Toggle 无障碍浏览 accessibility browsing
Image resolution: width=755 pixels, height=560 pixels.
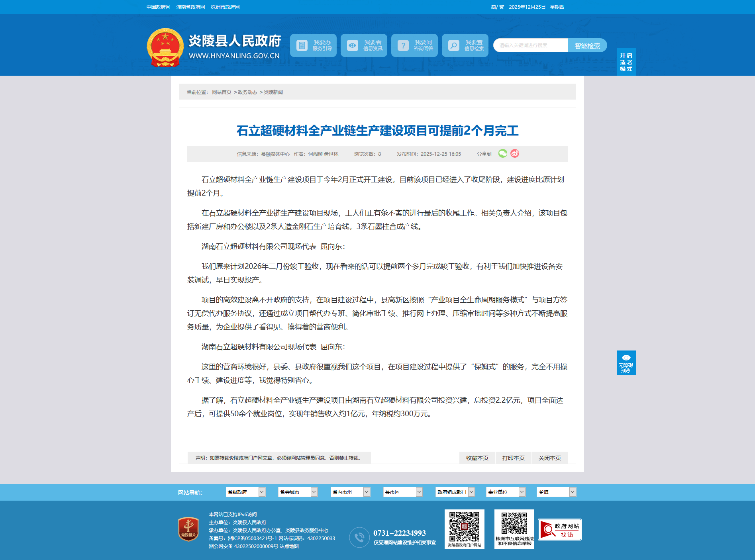pyautogui.click(x=626, y=363)
